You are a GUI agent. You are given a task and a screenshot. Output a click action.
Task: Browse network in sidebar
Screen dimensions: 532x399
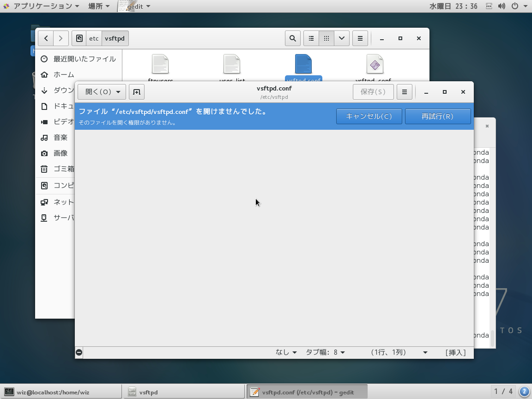pos(56,202)
